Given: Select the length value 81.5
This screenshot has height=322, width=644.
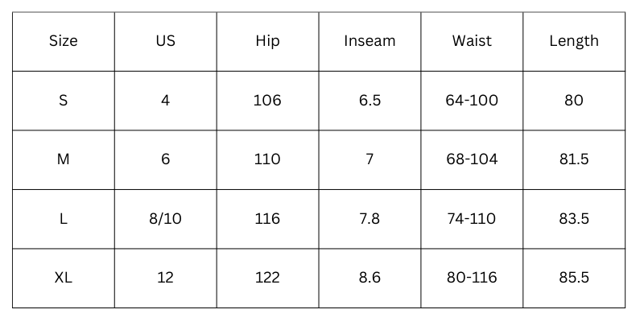Looking at the screenshot, I should point(574,159).
